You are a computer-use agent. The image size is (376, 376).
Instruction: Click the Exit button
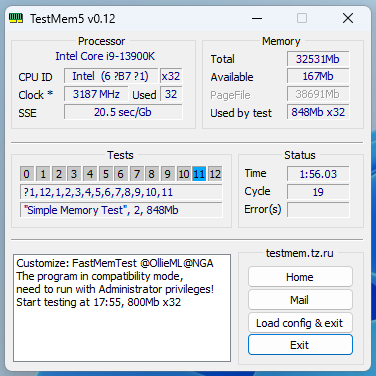(x=300, y=345)
